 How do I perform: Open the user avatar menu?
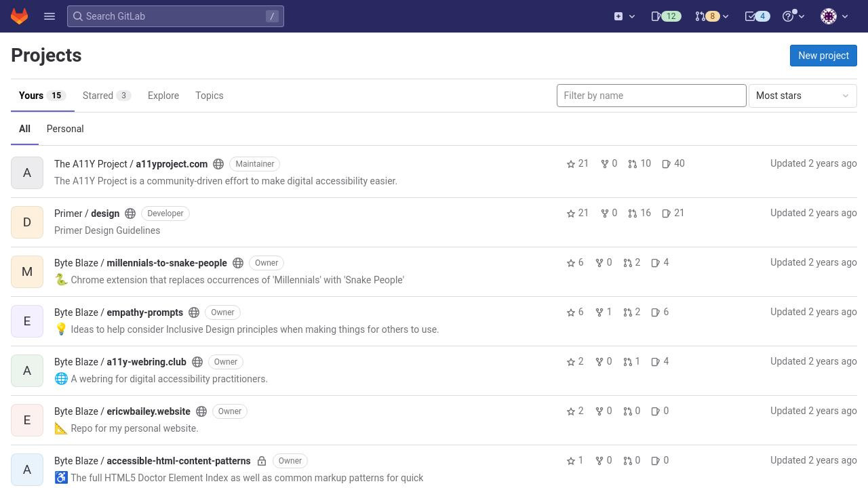point(835,16)
